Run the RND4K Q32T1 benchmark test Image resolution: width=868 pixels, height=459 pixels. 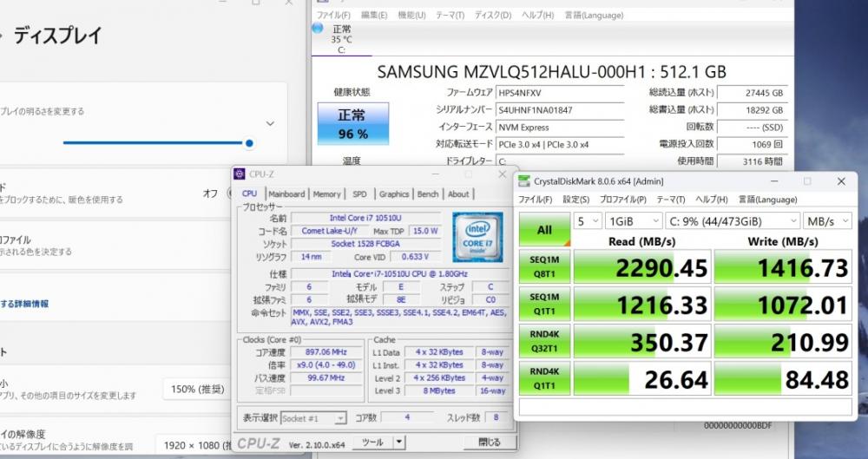click(545, 341)
